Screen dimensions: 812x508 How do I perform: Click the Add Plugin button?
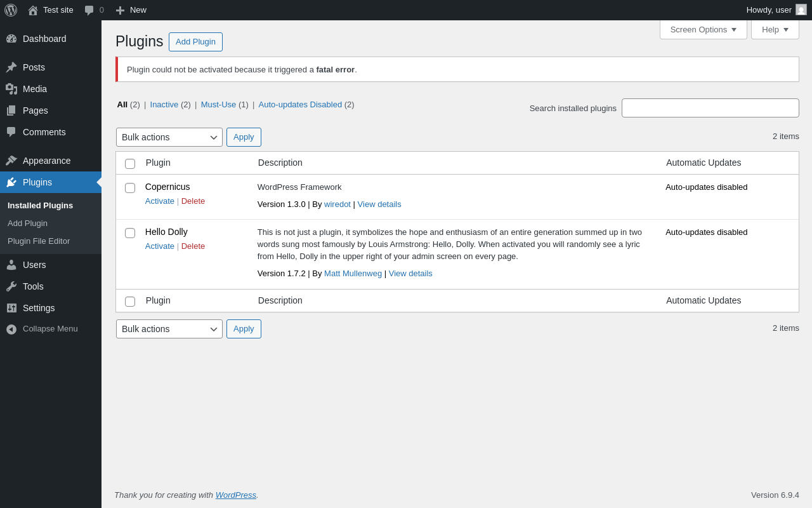tap(195, 42)
